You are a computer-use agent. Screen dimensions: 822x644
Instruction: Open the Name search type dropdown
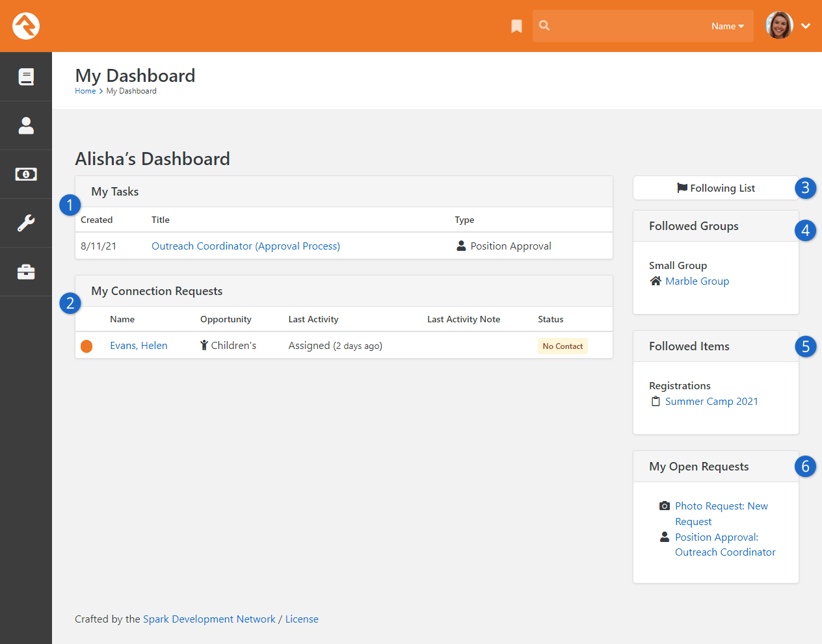(x=727, y=26)
